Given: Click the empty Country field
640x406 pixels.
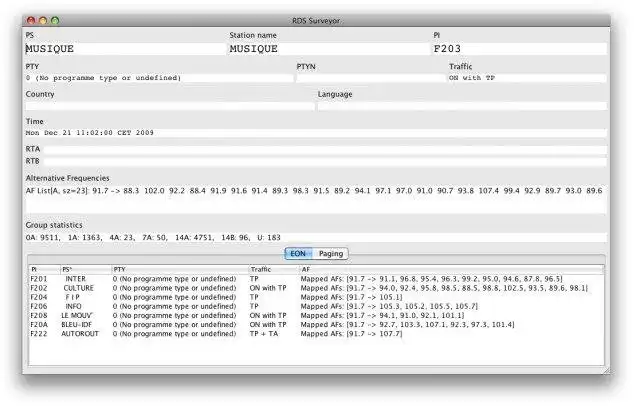Looking at the screenshot, I should click(170, 106).
